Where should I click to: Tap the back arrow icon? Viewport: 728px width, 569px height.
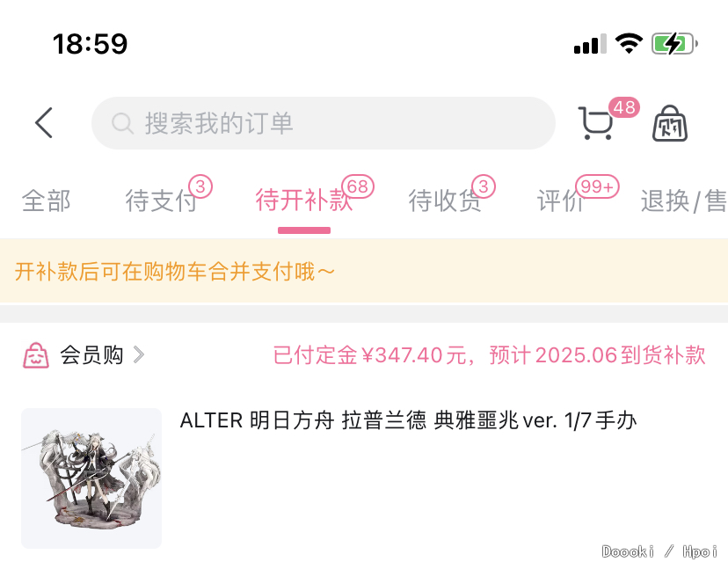coord(44,123)
